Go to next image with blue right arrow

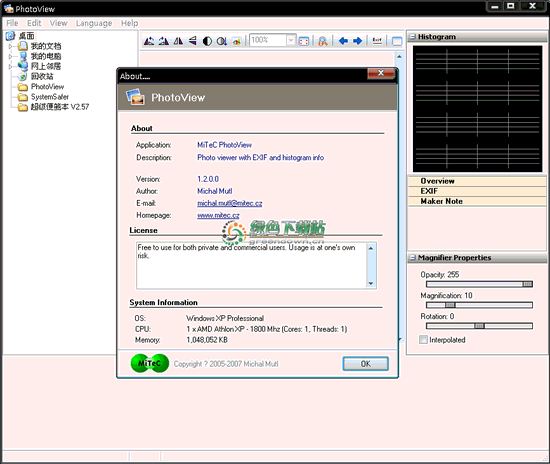(x=357, y=41)
